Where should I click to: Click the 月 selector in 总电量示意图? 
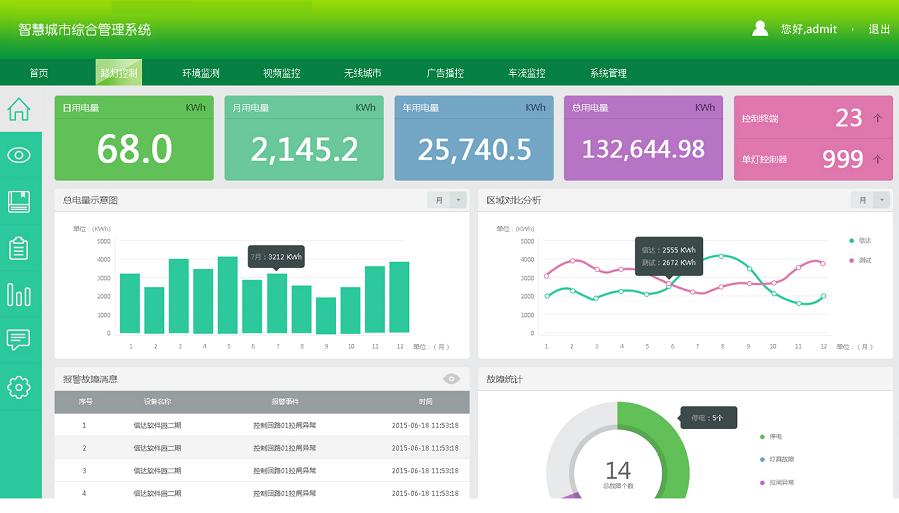pos(439,200)
